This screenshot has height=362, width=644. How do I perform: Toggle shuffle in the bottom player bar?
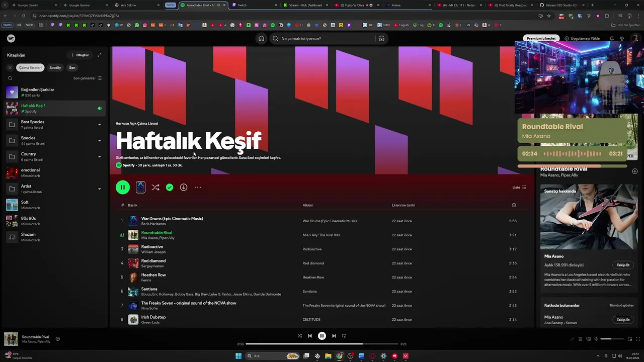pos(300,336)
